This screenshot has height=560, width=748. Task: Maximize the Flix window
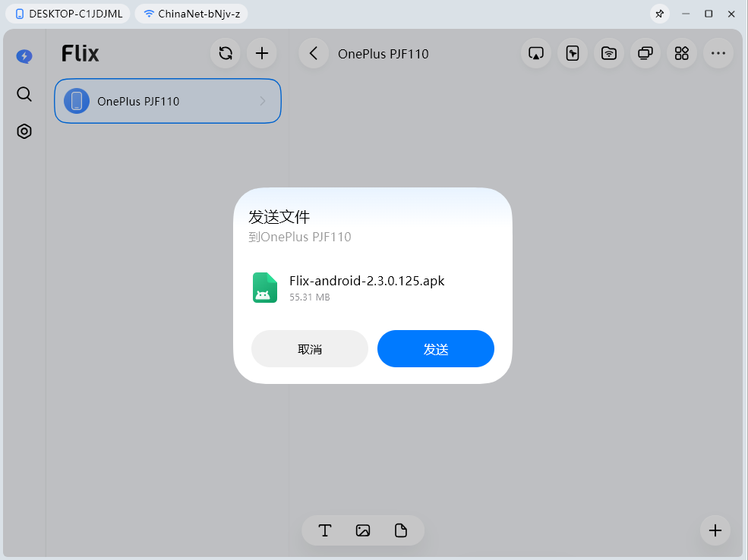(x=709, y=14)
